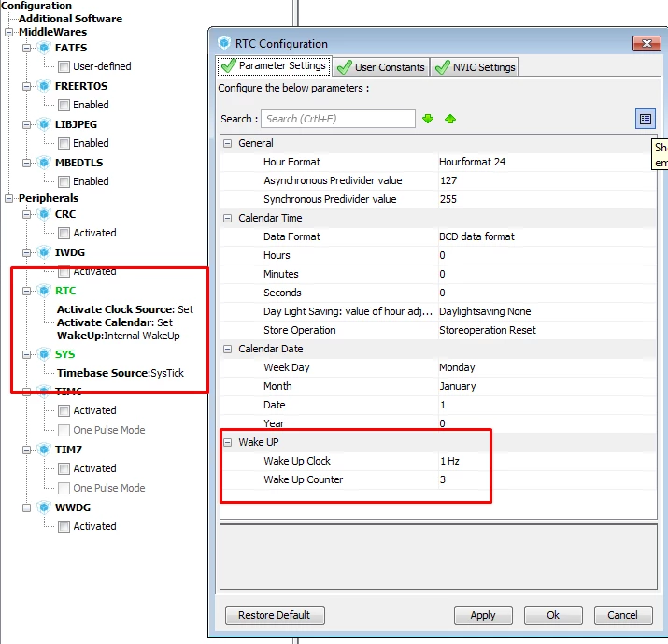
Task: Click the FREERTOS cube icon
Action: point(44,86)
